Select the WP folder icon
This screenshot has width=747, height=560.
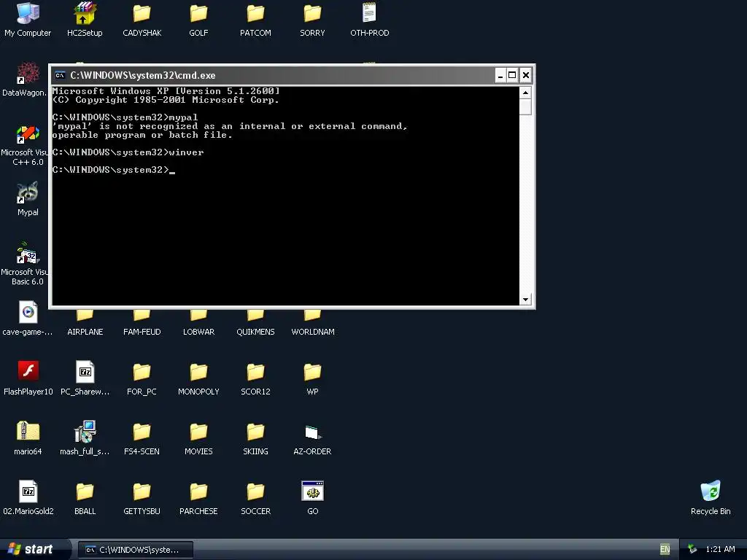click(312, 373)
